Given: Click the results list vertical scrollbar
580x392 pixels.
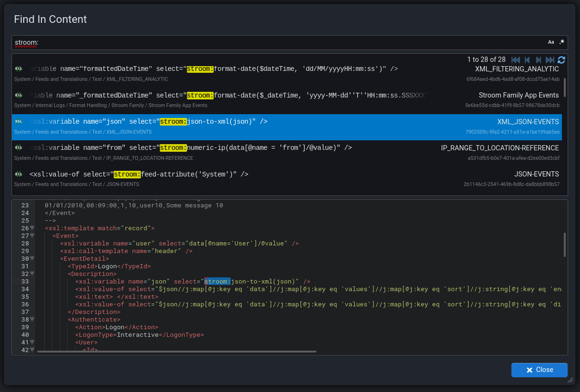Looking at the screenshot, I should (565, 88).
